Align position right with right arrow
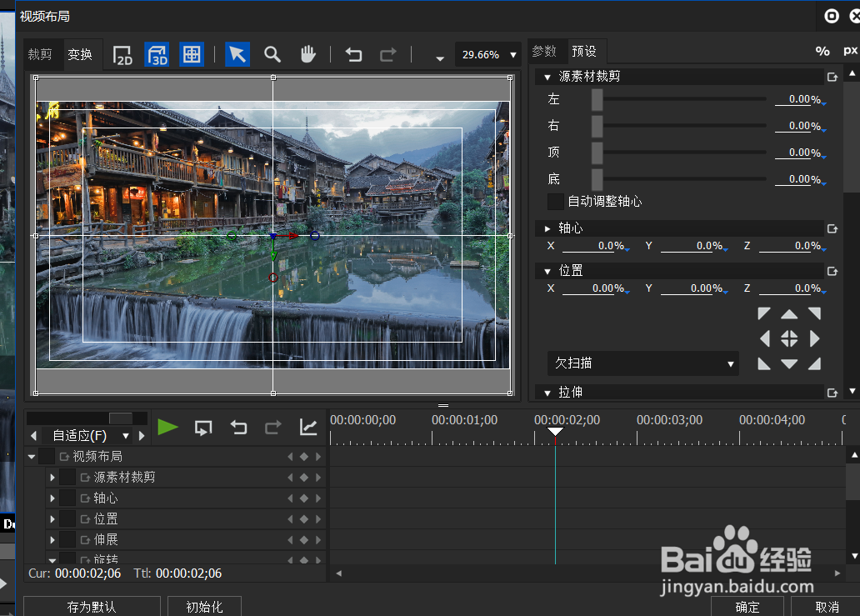The width and height of the screenshot is (860, 616). click(814, 338)
